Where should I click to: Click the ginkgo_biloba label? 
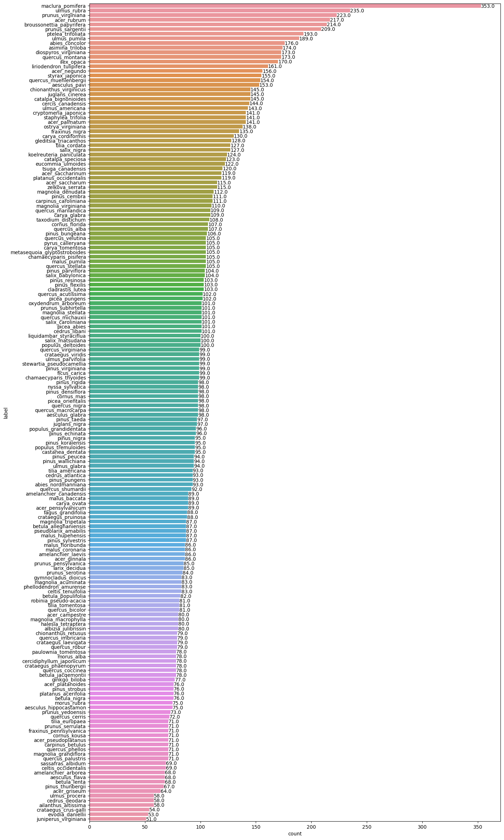tap(69, 679)
